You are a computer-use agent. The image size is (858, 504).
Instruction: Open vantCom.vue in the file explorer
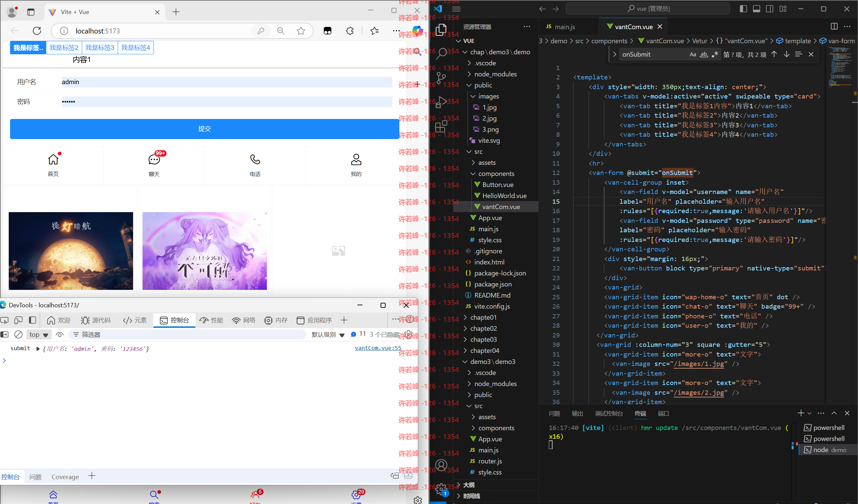[x=501, y=207]
